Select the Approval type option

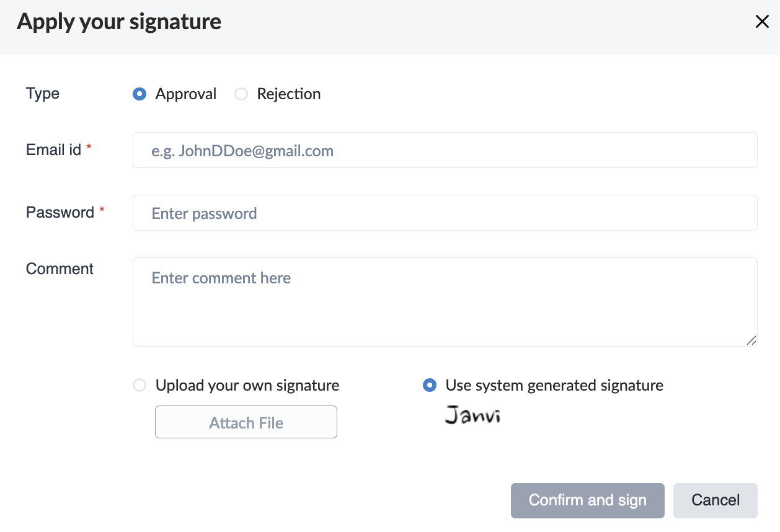click(140, 94)
